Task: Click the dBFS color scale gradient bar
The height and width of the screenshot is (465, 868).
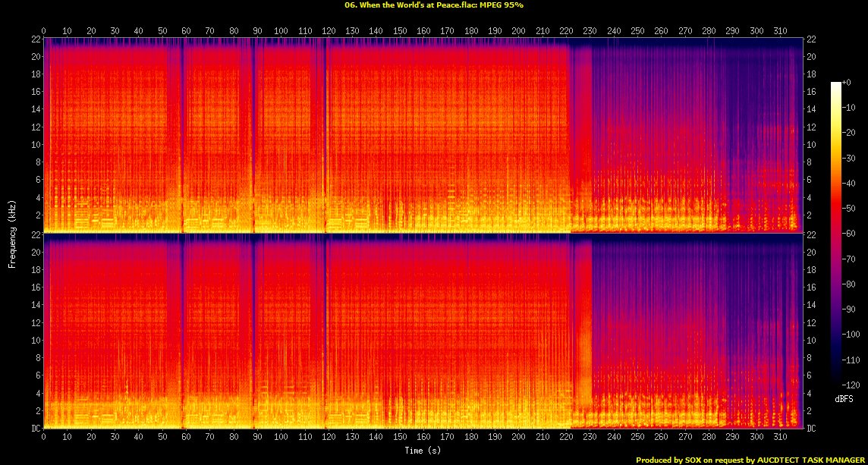Action: [836, 237]
